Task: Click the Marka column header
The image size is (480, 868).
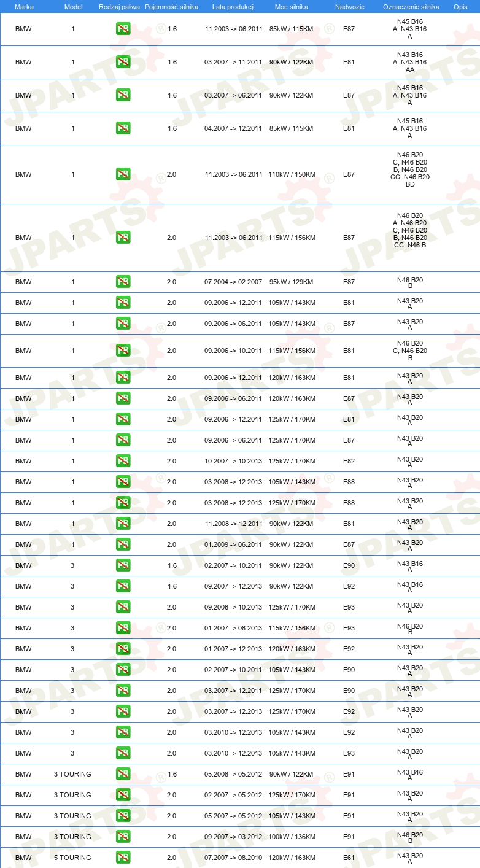Action: tap(24, 6)
